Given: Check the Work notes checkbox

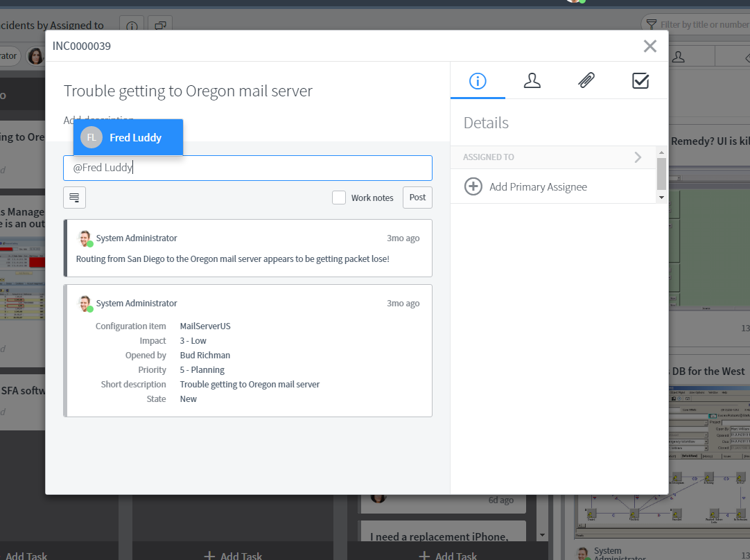Looking at the screenshot, I should 339,198.
